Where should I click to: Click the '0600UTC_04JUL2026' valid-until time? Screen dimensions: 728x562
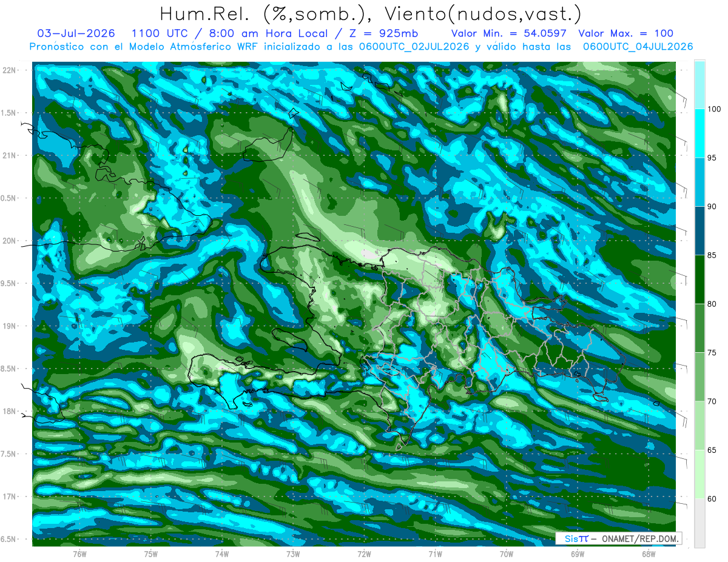[x=638, y=47]
